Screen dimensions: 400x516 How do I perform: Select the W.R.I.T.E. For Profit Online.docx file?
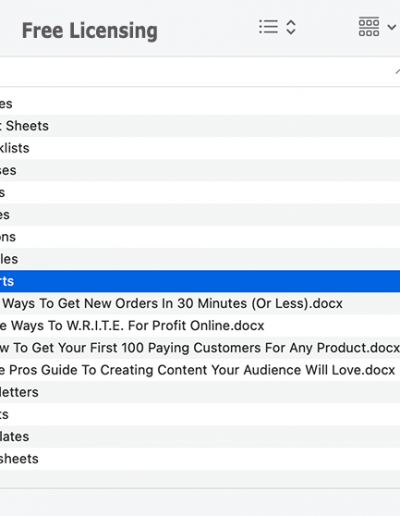(x=200, y=326)
